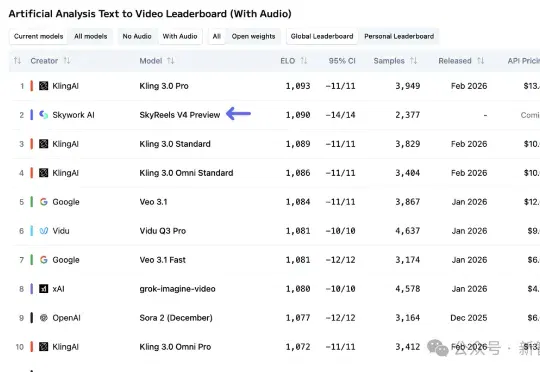Select the All weights filter
Screen dimensions: 540x372
[217, 36]
